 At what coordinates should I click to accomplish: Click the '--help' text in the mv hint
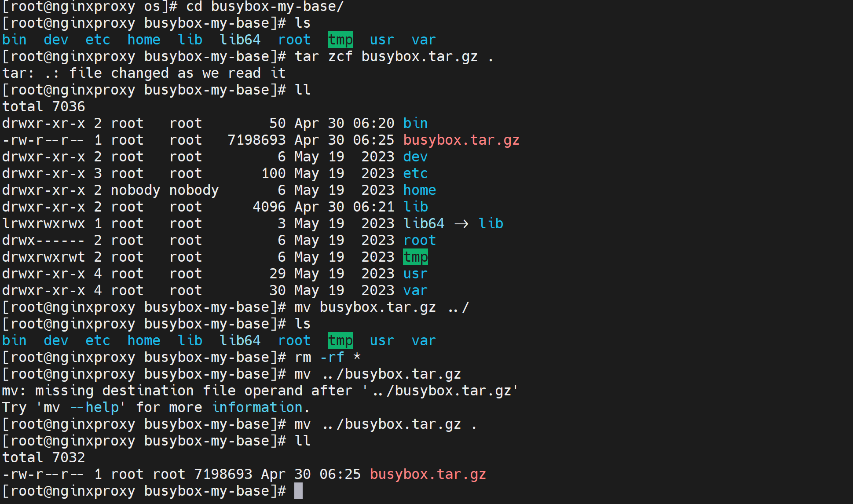pos(98,407)
